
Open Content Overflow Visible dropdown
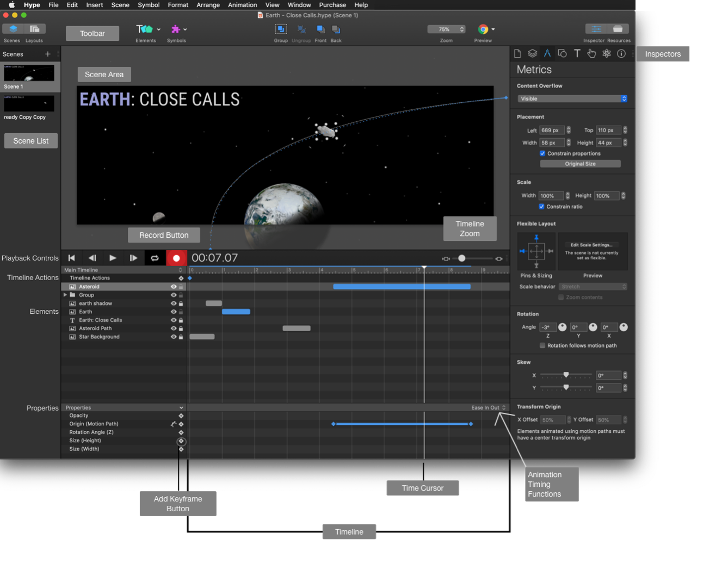pyautogui.click(x=572, y=98)
